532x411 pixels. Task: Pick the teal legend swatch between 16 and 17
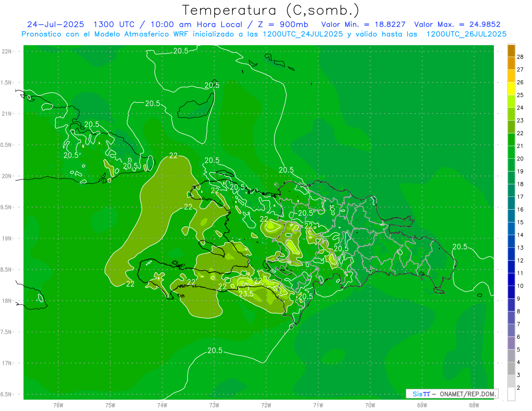511,203
